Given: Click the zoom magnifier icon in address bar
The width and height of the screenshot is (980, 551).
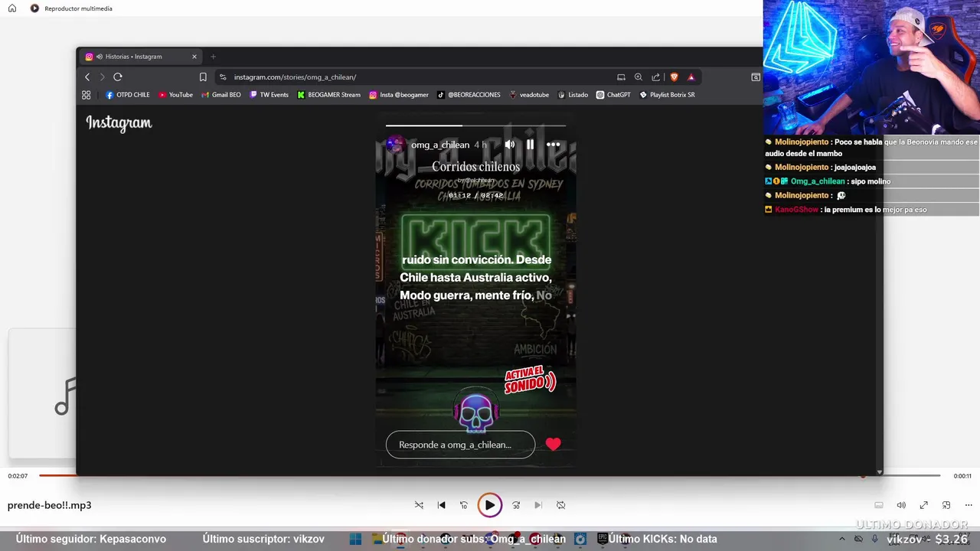Looking at the screenshot, I should coord(639,77).
